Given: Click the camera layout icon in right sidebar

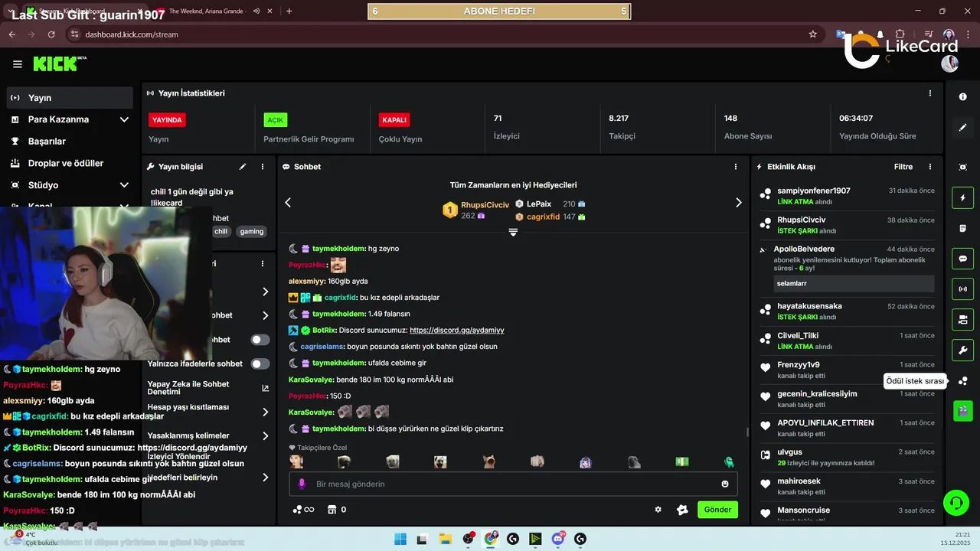Looking at the screenshot, I should point(963,319).
